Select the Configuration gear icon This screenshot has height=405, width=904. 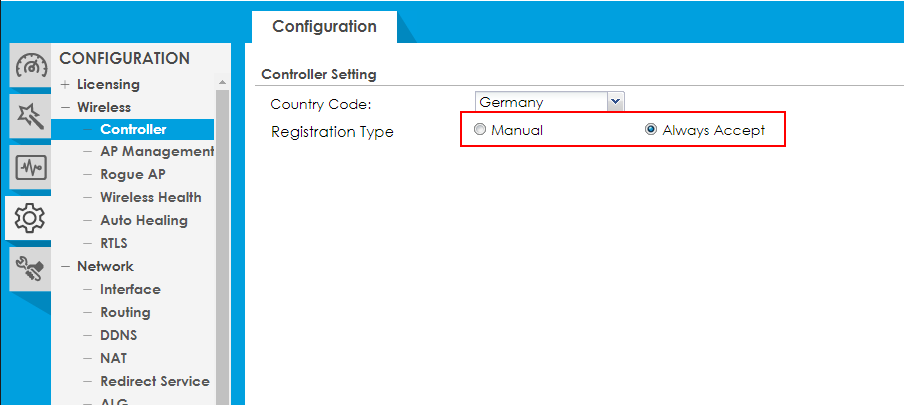(29, 217)
